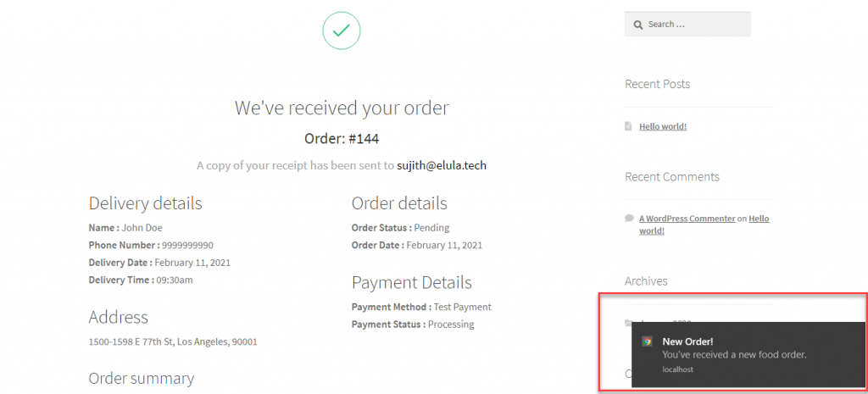Click the green checkmark success icon
Screen dimensions: 868x394
[x=342, y=31]
